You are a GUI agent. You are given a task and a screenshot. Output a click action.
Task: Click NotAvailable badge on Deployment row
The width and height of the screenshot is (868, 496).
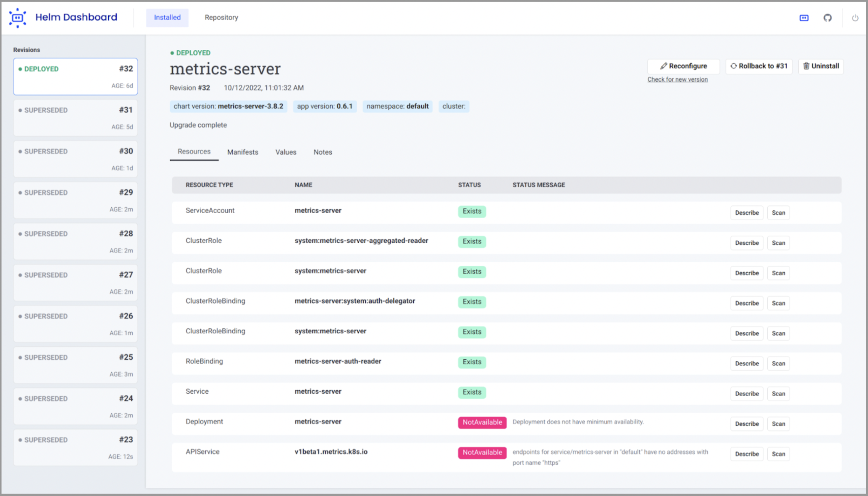[x=482, y=422]
